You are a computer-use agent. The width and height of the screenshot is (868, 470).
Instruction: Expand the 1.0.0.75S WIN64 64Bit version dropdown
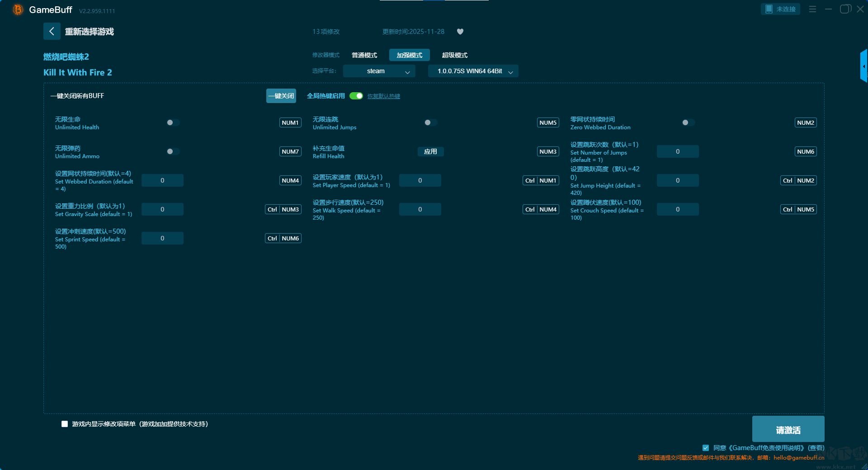pos(473,71)
